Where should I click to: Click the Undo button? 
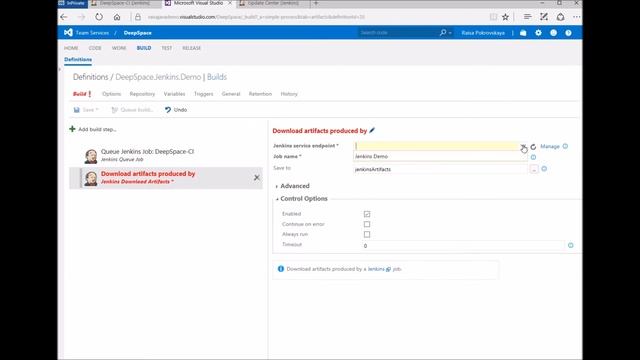coord(176,110)
